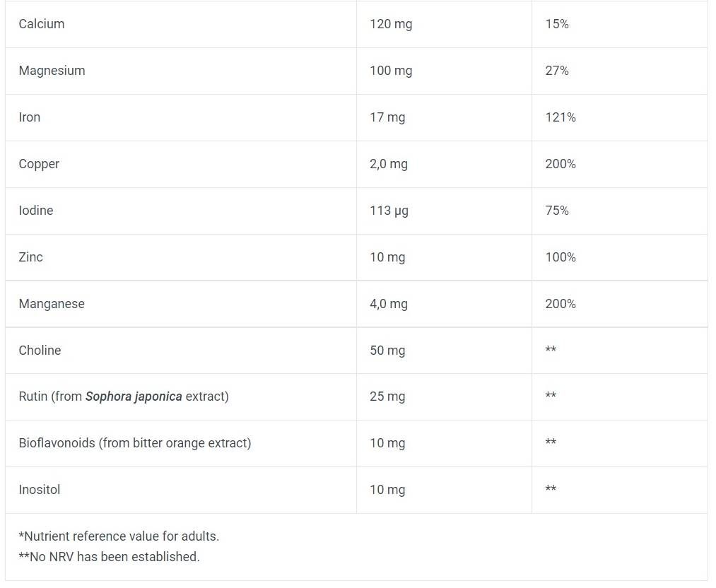716x588 pixels.
Task: Click the Calcium row label
Action: [x=42, y=24]
